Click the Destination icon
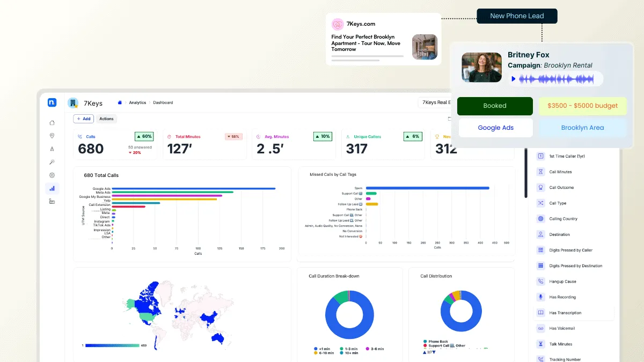 coord(540,234)
